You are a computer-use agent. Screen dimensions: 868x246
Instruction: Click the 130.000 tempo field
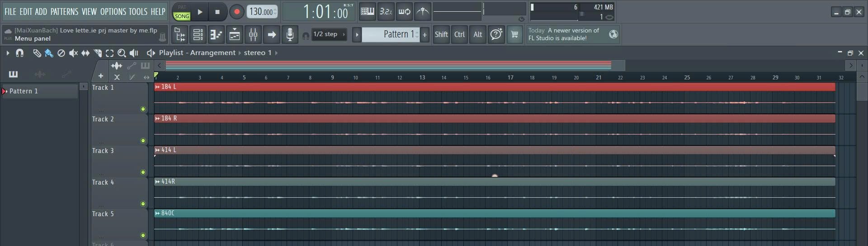tap(262, 12)
